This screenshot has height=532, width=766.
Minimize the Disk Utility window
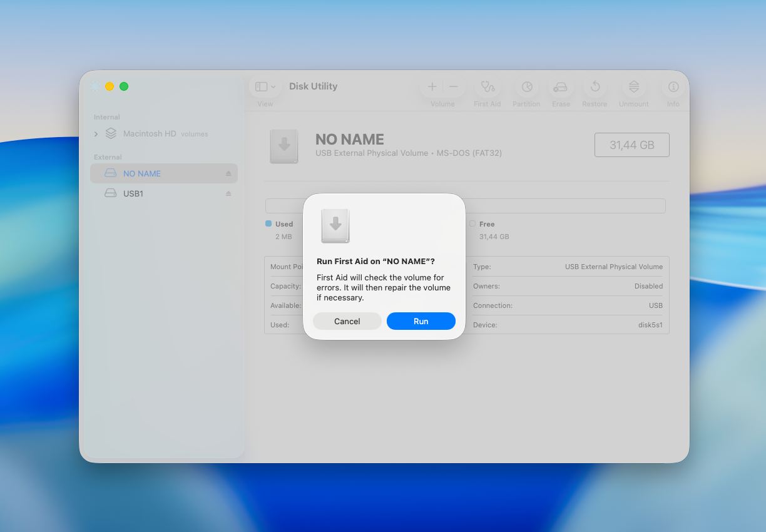[110, 86]
